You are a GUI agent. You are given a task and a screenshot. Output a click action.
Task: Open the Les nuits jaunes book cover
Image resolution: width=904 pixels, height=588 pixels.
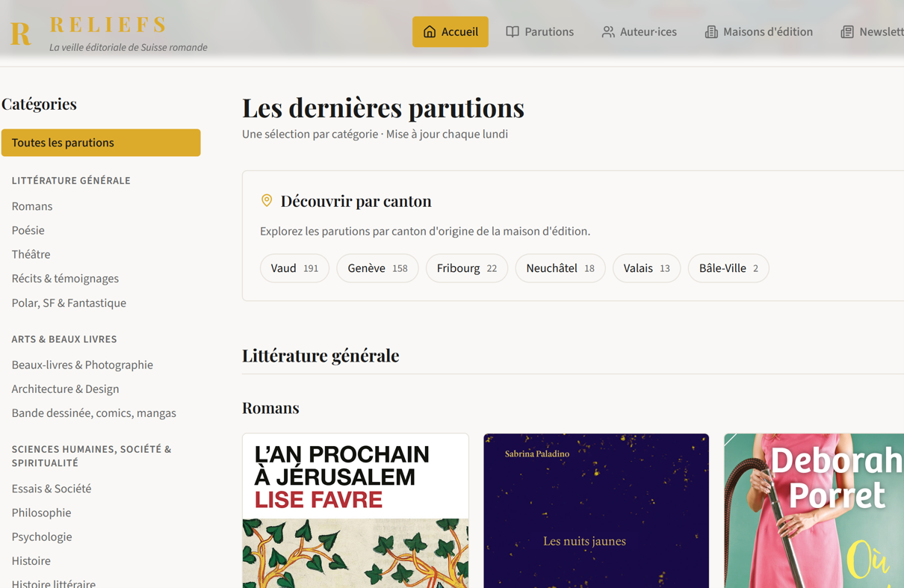tap(596, 511)
